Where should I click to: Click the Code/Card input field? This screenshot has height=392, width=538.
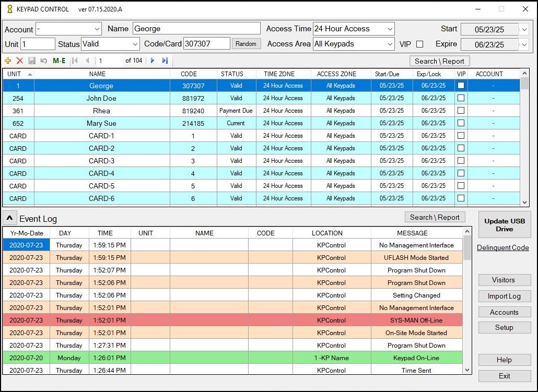[206, 44]
